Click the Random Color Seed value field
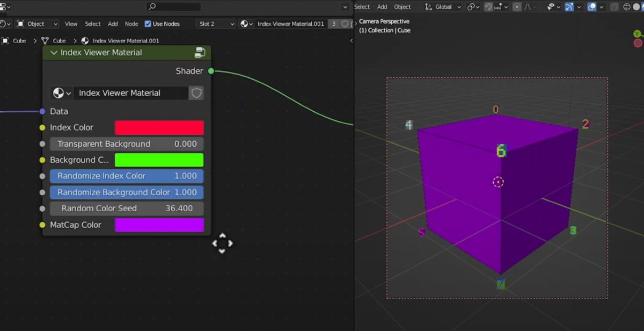644x331 pixels. [126, 208]
